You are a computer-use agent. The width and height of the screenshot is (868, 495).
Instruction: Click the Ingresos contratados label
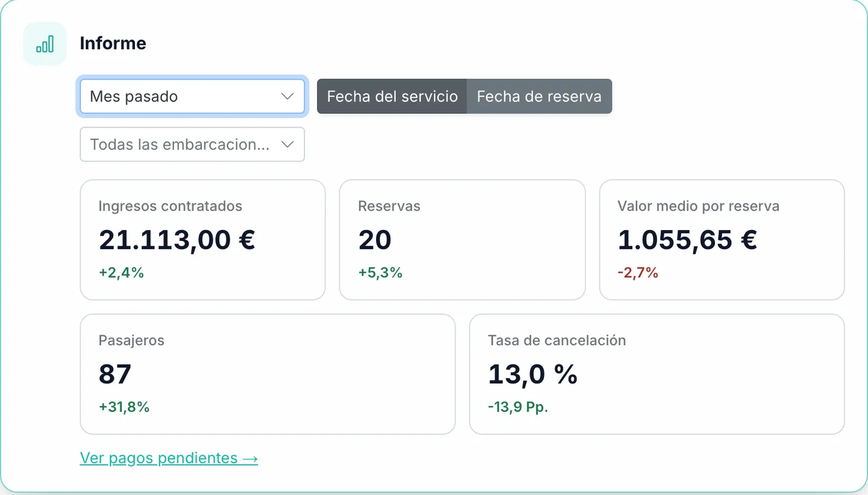[171, 206]
